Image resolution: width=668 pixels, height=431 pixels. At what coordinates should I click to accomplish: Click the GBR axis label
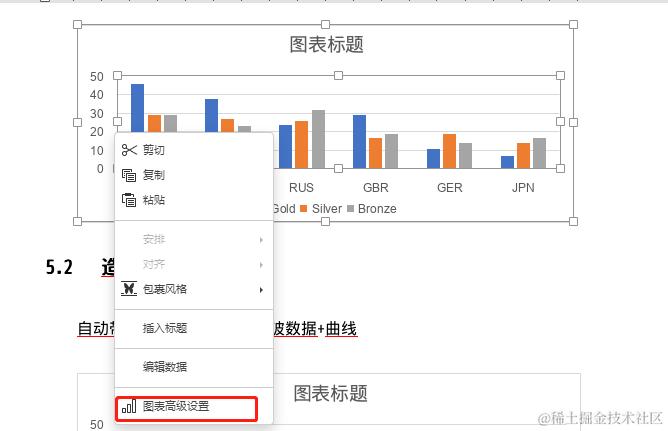click(x=376, y=188)
